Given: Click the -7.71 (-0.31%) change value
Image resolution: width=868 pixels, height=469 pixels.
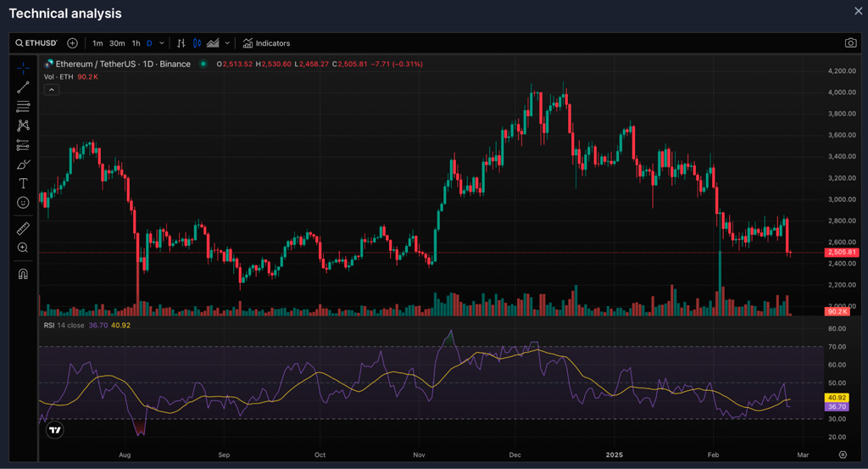Looking at the screenshot, I should (x=397, y=64).
